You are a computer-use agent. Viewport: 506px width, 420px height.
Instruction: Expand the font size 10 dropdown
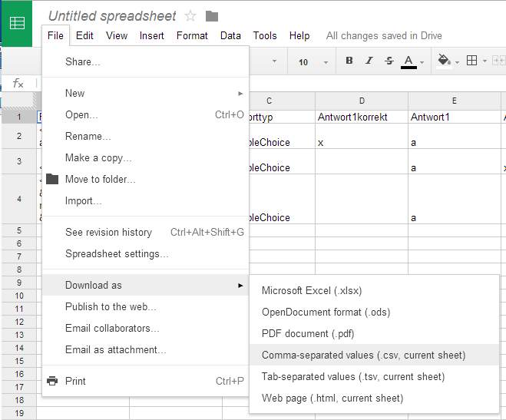click(326, 62)
